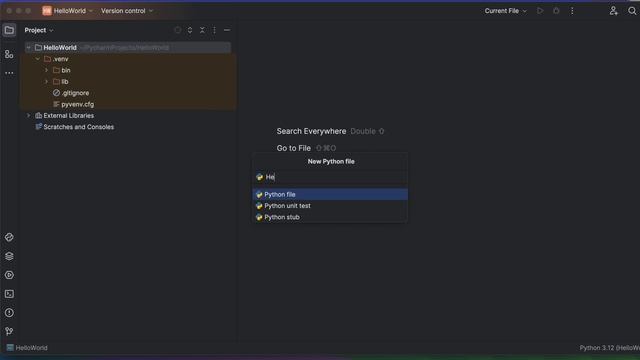640x360 pixels.
Task: Run the current file
Action: coord(540,11)
